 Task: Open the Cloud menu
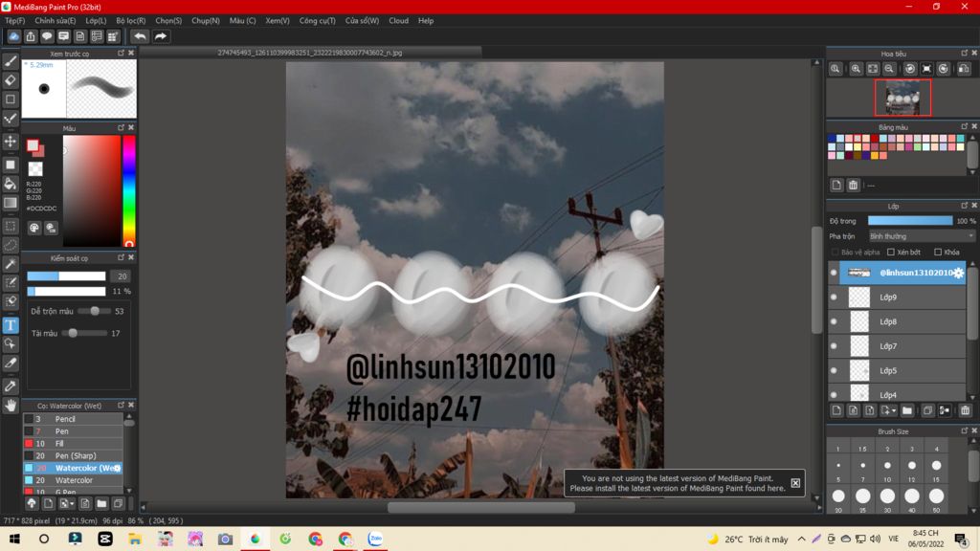[x=398, y=21]
